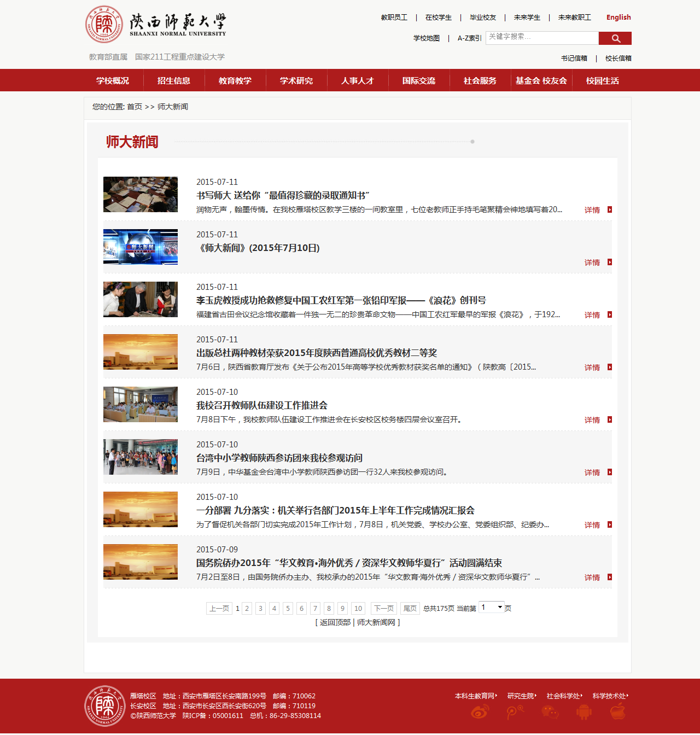Expand the 科学技术处 footer menu
The width and height of the screenshot is (700, 735).
tap(610, 696)
